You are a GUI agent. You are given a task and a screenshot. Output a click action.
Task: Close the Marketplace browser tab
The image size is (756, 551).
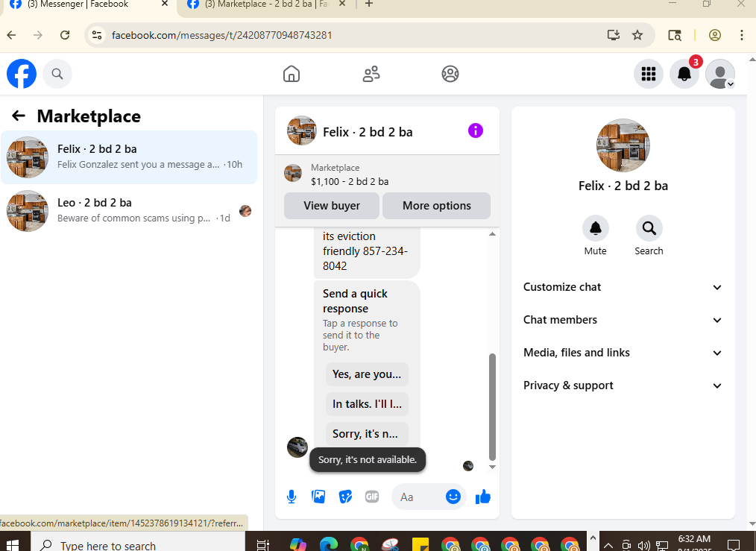pos(341,4)
